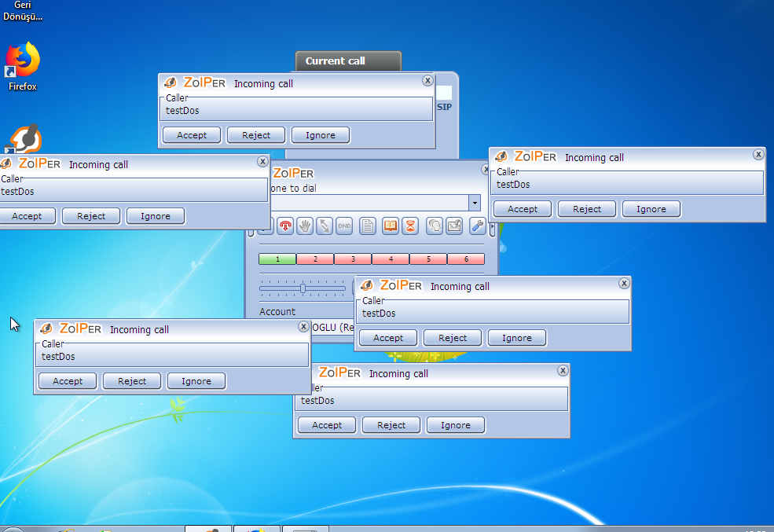The image size is (774, 532).
Task: Expand the phone to dial dropdown arrow
Action: coord(475,202)
